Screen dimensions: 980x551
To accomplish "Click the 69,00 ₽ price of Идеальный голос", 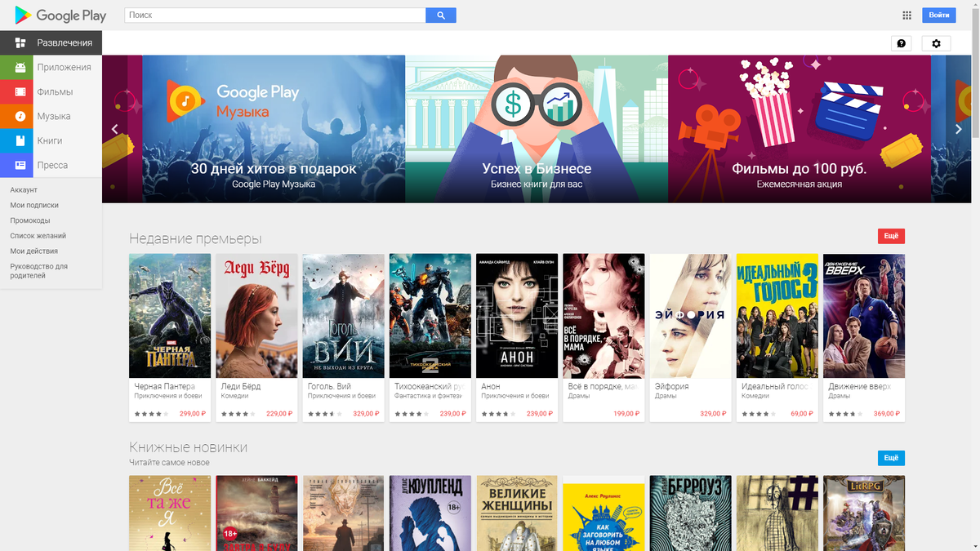I will coord(801,414).
